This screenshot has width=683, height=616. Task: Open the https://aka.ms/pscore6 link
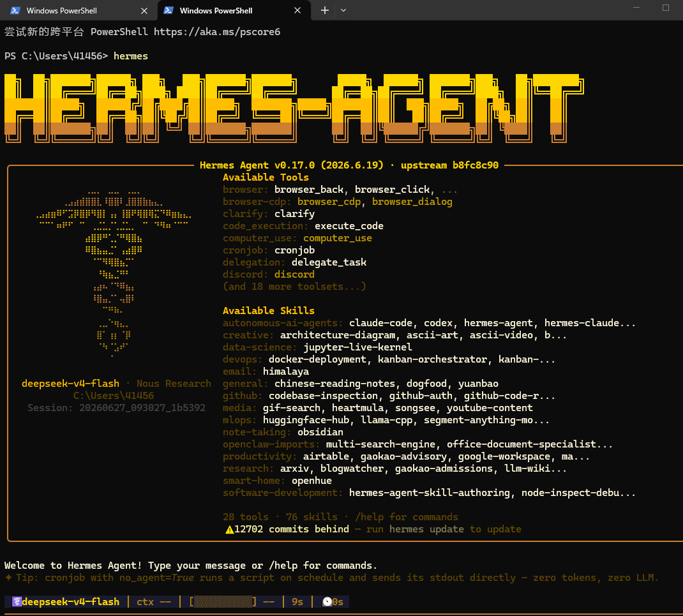[x=217, y=32]
